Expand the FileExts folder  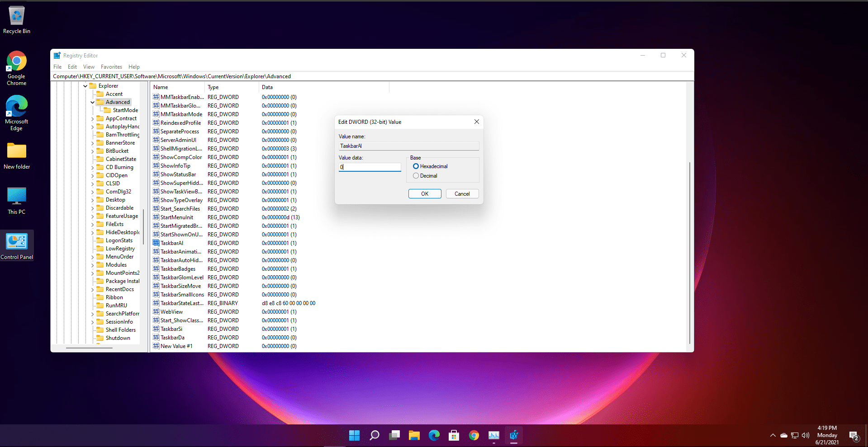92,224
